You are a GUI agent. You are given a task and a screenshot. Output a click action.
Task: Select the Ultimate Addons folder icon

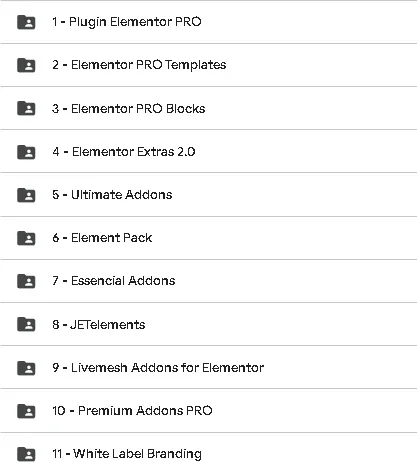(x=26, y=195)
